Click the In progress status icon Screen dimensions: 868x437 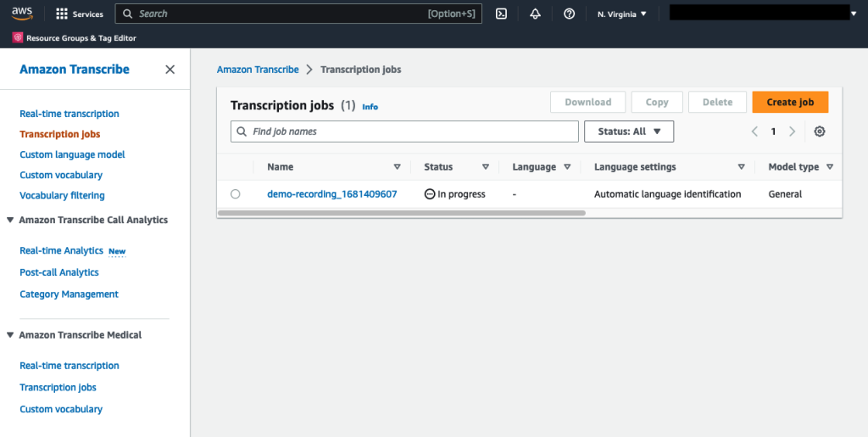(430, 193)
